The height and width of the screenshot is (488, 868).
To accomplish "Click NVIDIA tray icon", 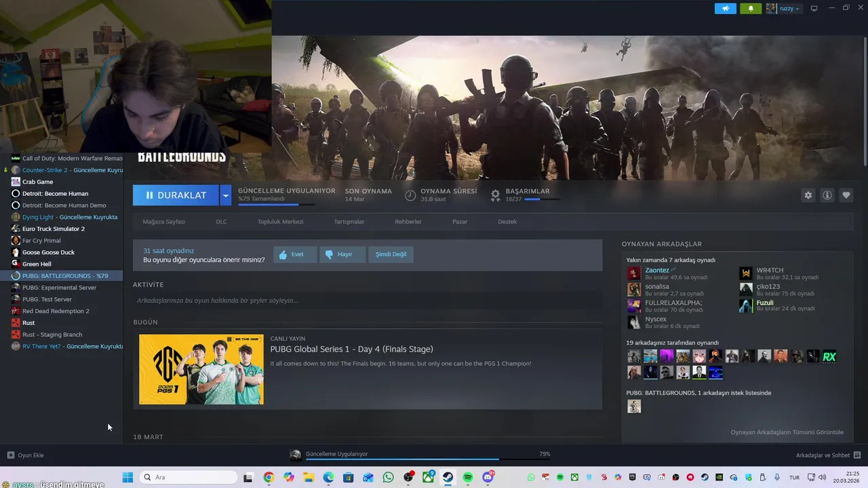I will pos(719,477).
